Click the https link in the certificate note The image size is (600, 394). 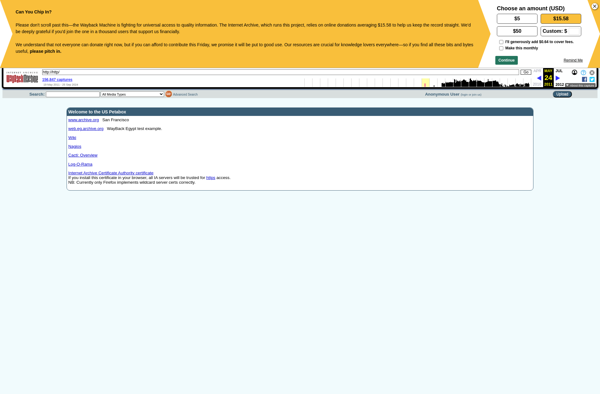click(210, 178)
